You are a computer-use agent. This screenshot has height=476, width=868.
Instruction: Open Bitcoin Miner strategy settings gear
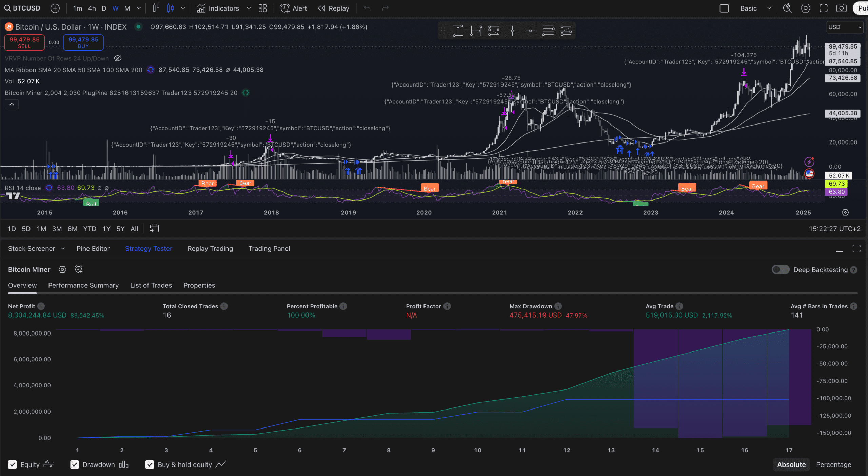(62, 269)
